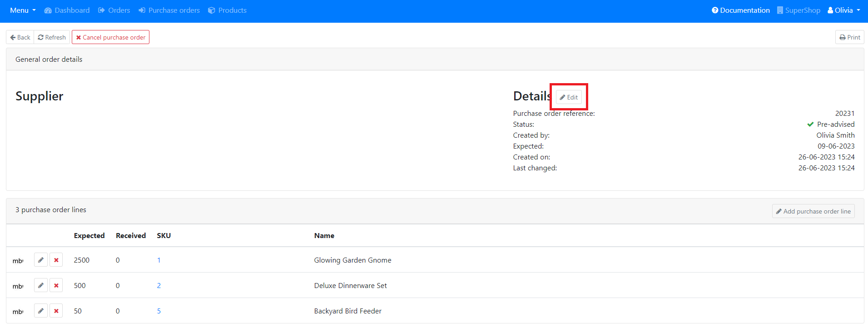Screen dimensions: 868x328
Task: Click the Supplier heading
Action: pos(40,96)
